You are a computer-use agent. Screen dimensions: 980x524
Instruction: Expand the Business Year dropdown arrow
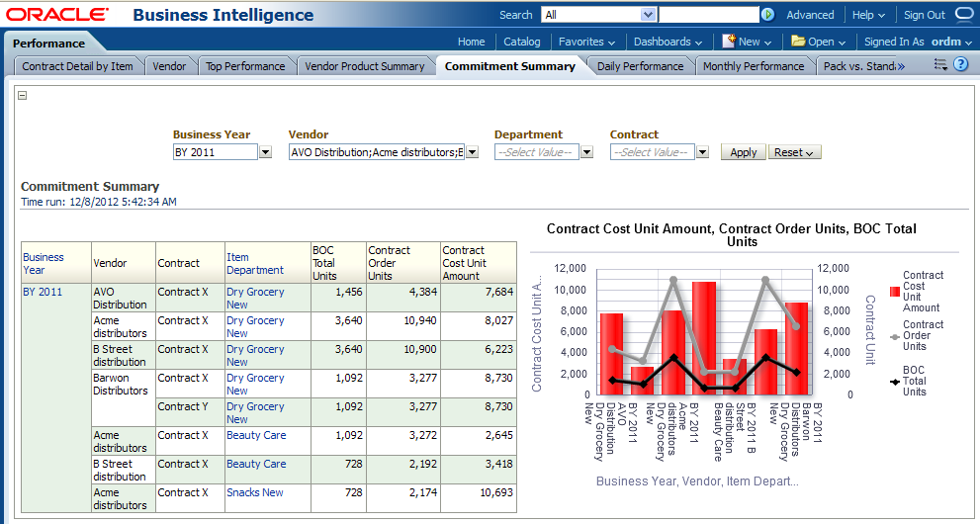point(265,152)
